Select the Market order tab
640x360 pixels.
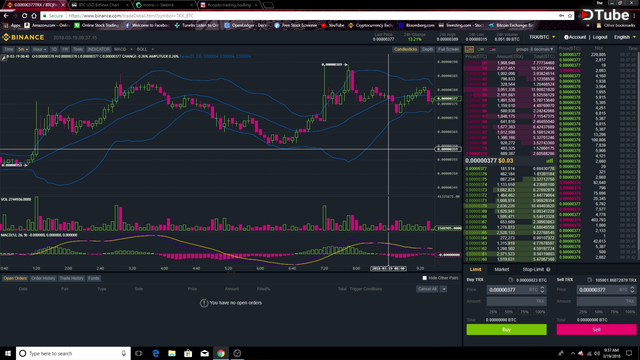point(502,269)
